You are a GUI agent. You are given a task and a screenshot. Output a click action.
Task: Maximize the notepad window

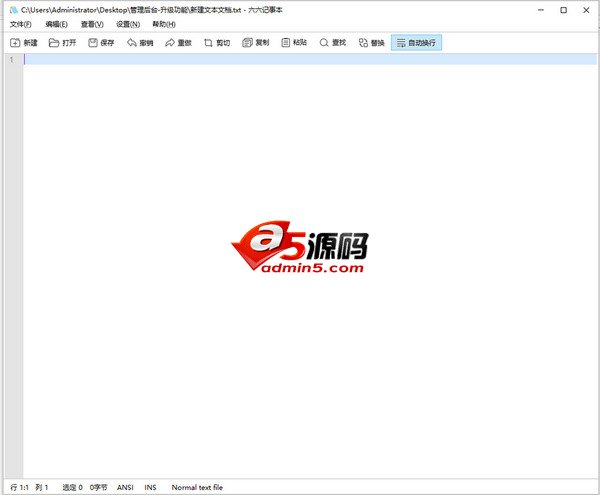[563, 10]
